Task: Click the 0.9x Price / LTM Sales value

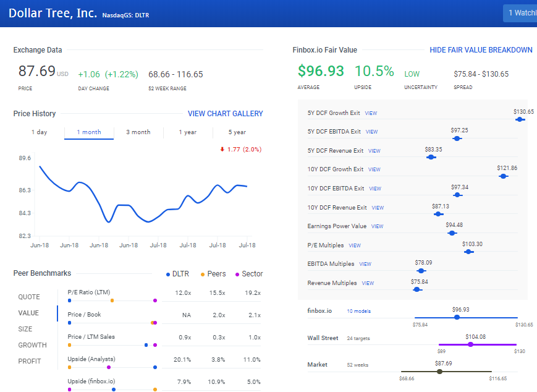Action: [185, 338]
